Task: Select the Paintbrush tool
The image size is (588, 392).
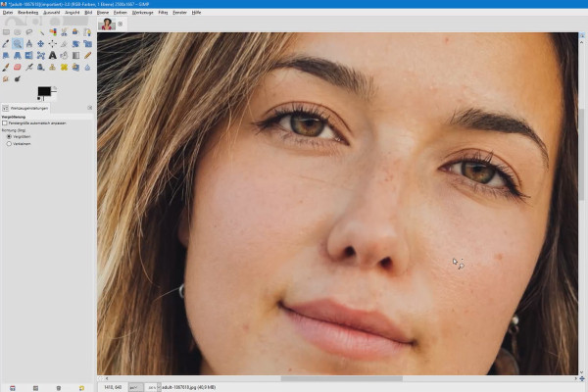Action: click(x=6, y=68)
